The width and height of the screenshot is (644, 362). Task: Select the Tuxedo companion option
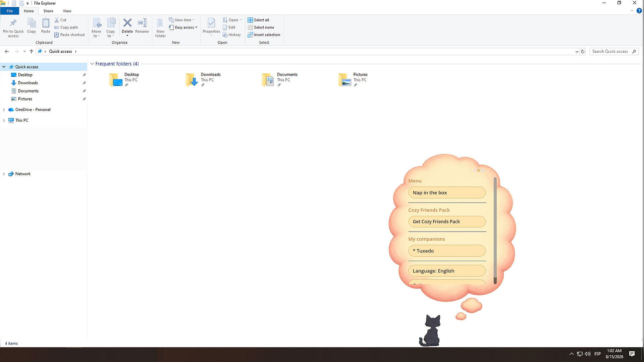tap(447, 251)
